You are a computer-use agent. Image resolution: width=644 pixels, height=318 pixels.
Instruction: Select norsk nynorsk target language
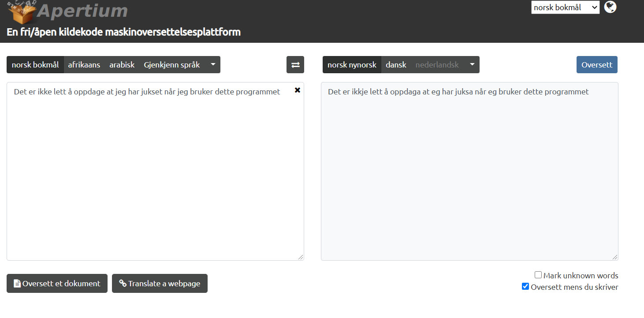(352, 65)
